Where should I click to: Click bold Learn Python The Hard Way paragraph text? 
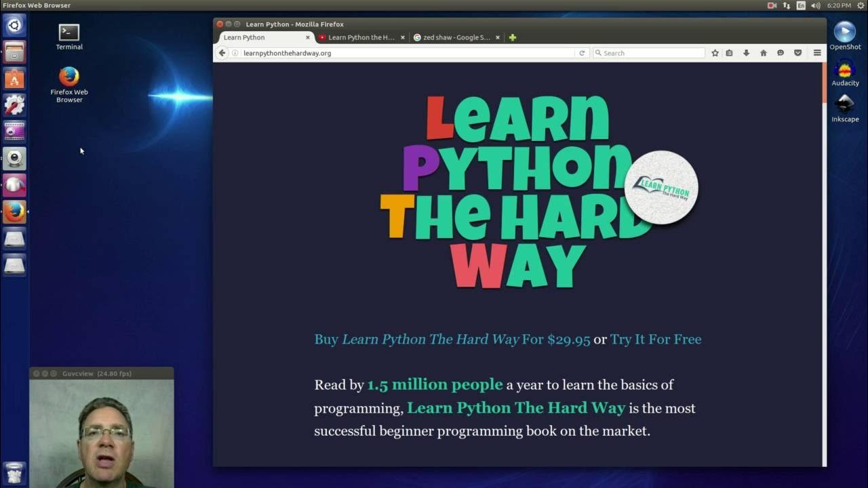(x=516, y=408)
